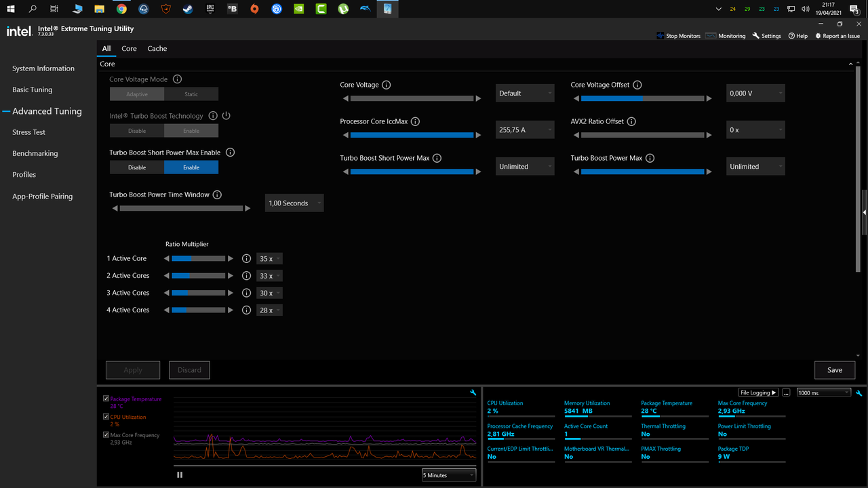Screen dimensions: 868x488
Task: Open the 1,00 Seconds time window dropdown
Action: pyautogui.click(x=294, y=203)
